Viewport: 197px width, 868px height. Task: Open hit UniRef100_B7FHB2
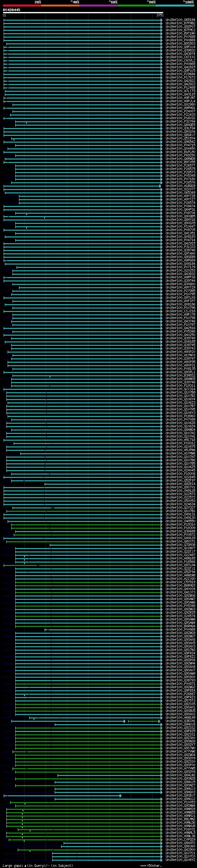[180, 23]
